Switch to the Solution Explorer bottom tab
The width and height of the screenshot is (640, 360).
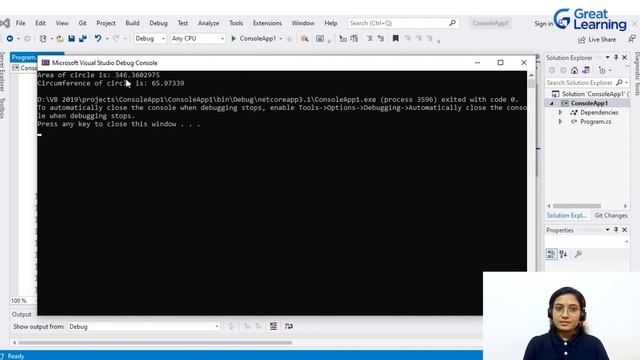click(567, 216)
